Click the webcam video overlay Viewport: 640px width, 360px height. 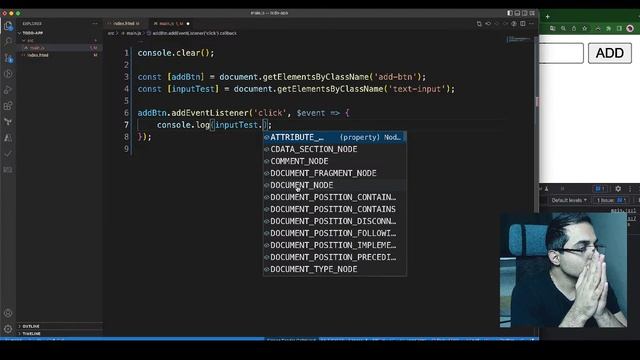[564, 270]
